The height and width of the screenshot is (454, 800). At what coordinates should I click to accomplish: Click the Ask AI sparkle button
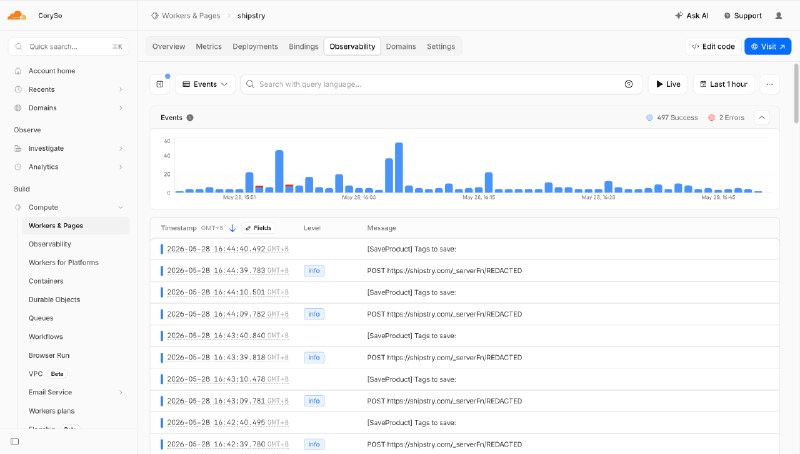pyautogui.click(x=691, y=16)
